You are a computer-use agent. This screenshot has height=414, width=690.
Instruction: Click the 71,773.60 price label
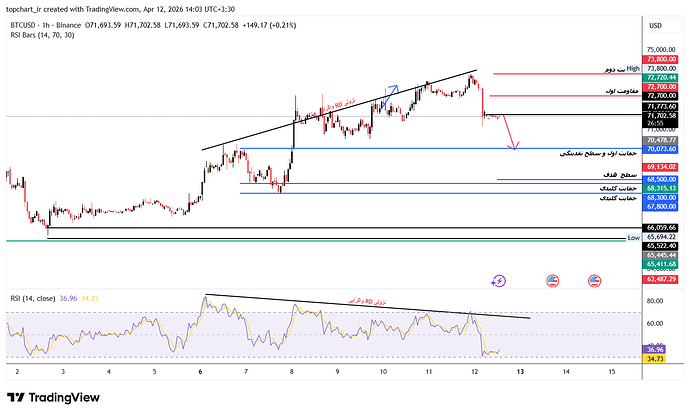point(660,106)
